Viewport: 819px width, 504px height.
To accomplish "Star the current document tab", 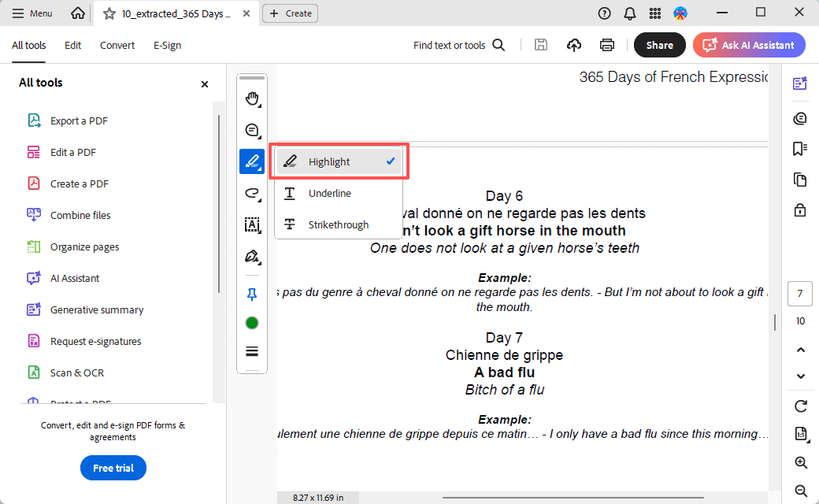I will point(109,13).
